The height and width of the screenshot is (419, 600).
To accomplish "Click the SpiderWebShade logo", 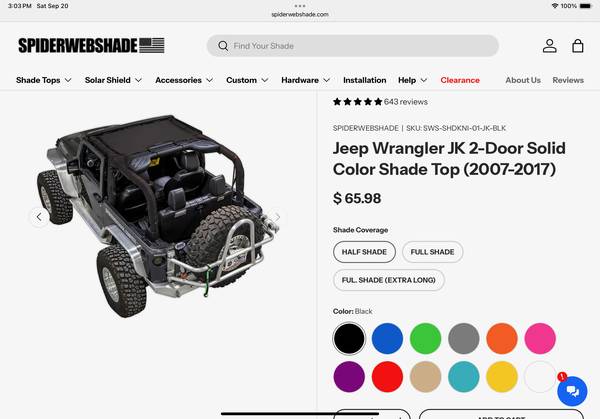I will (x=91, y=46).
